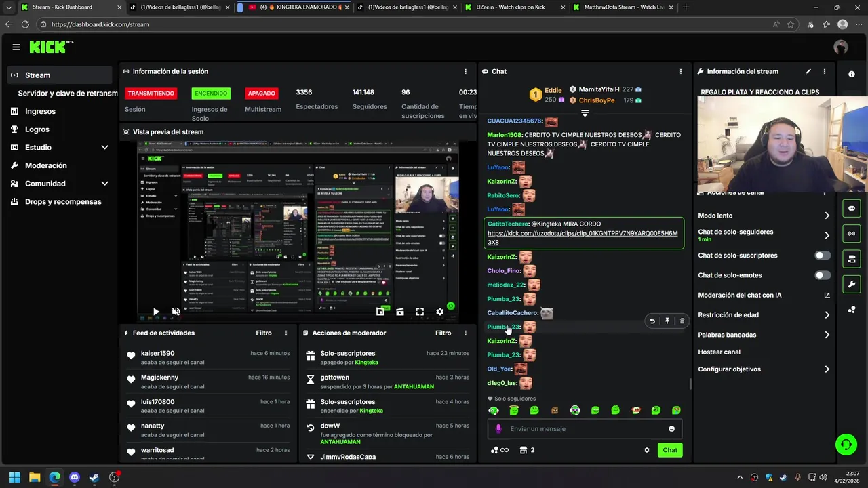Viewport: 868px width, 488px height.
Task: Open Información de la sesión three-dot options
Action: (x=465, y=71)
